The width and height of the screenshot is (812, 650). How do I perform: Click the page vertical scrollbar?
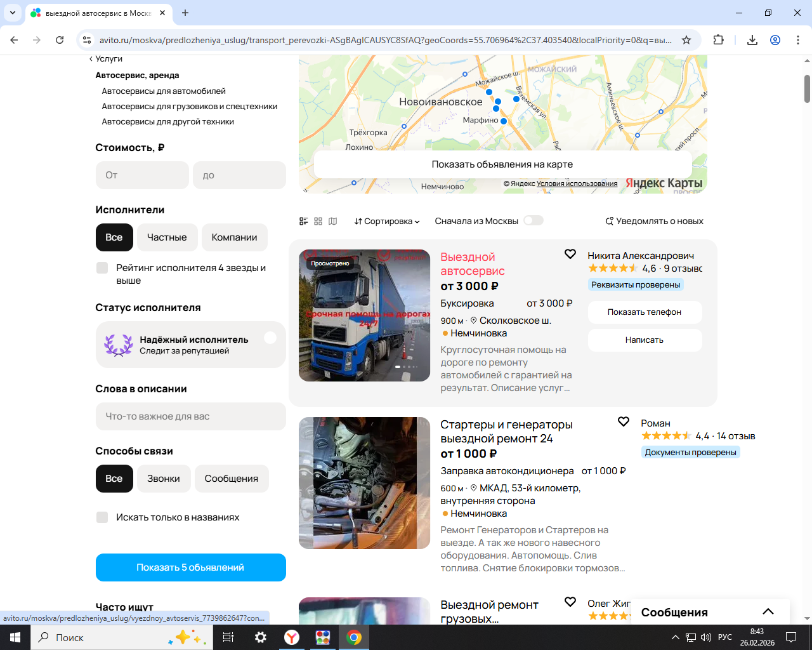tap(807, 89)
